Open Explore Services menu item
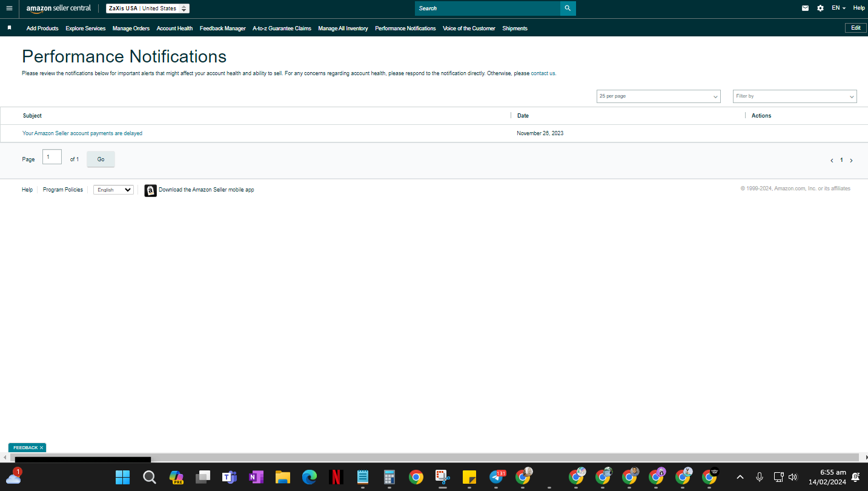The height and width of the screenshot is (491, 868). click(x=85, y=28)
